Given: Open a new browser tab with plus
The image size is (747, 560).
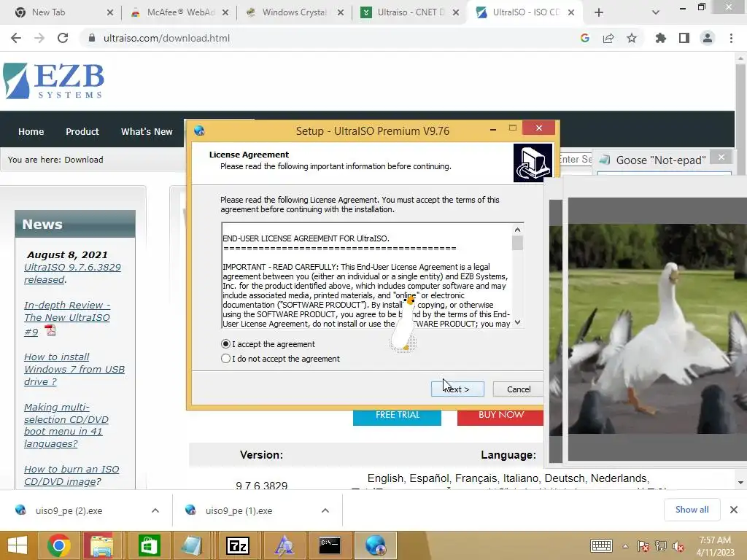Looking at the screenshot, I should tap(599, 12).
